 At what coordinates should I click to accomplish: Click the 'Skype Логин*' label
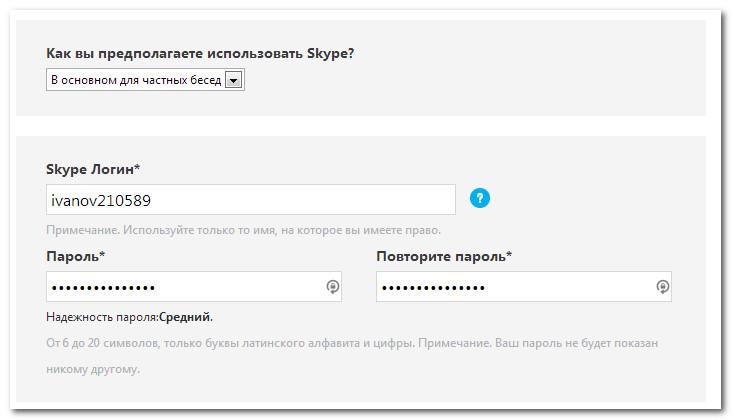pos(93,170)
